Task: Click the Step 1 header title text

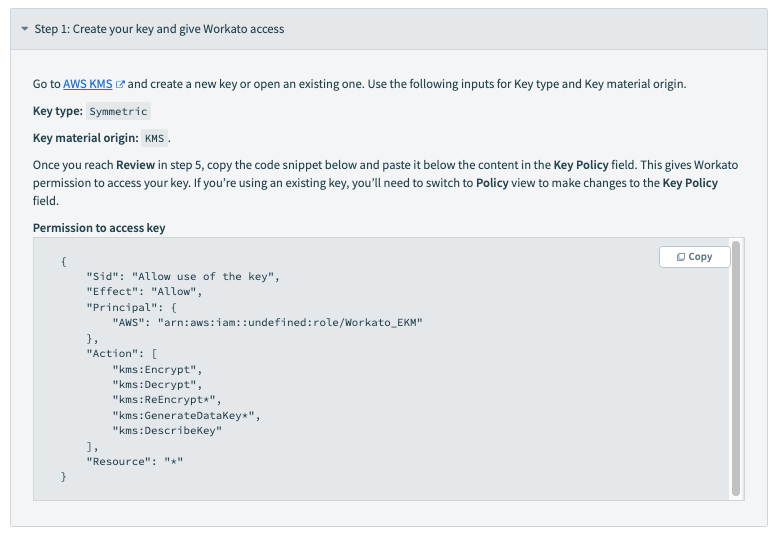Action: 159,30
